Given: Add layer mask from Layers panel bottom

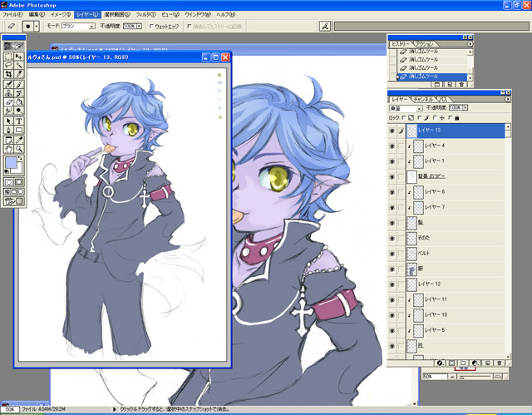Looking at the screenshot, I should click(x=452, y=363).
